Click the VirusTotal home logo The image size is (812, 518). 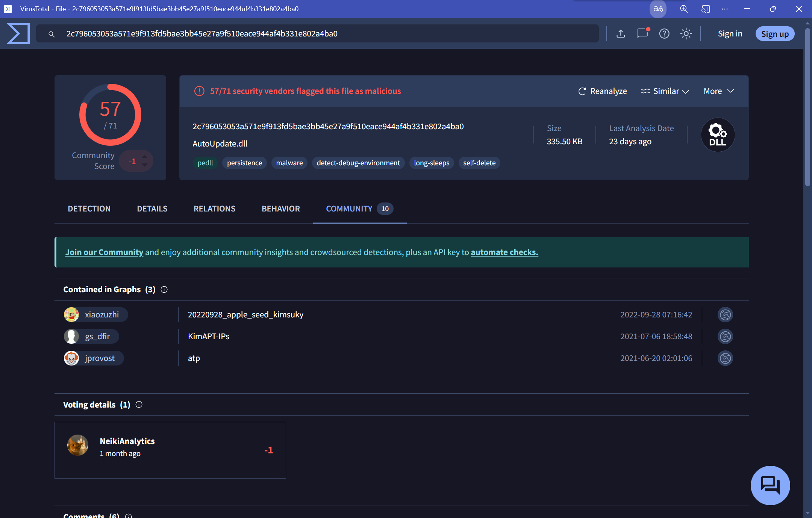18,34
